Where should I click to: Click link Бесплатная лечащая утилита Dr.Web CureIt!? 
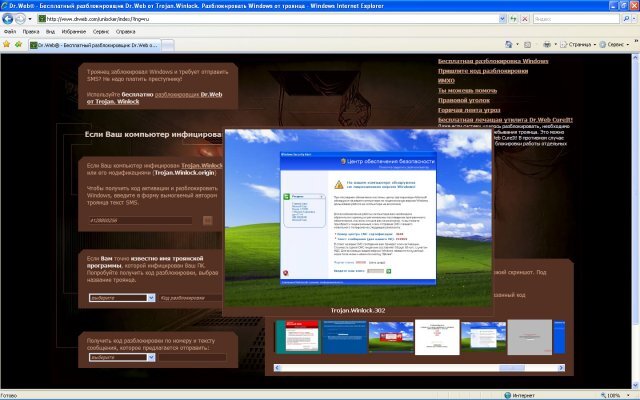click(505, 120)
